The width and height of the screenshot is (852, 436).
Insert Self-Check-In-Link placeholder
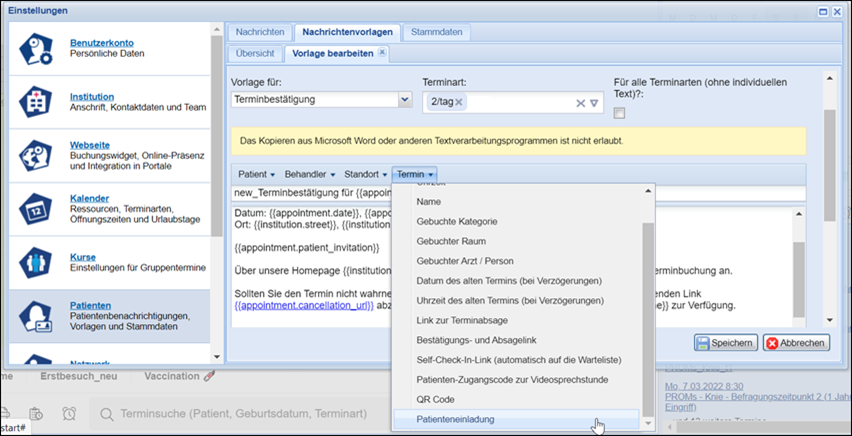coord(517,360)
